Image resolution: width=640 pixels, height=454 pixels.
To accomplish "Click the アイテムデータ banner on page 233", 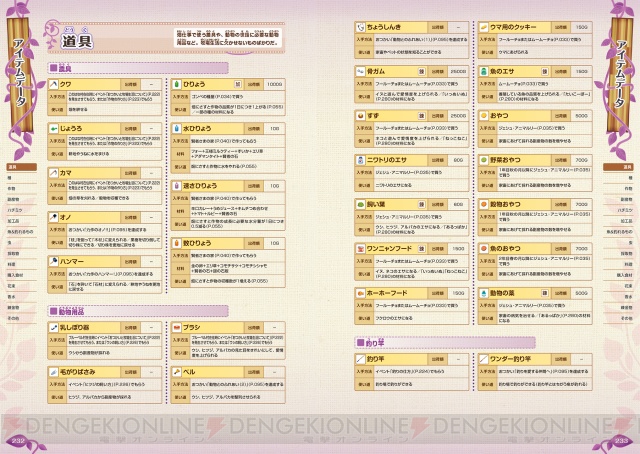I will click(620, 73).
